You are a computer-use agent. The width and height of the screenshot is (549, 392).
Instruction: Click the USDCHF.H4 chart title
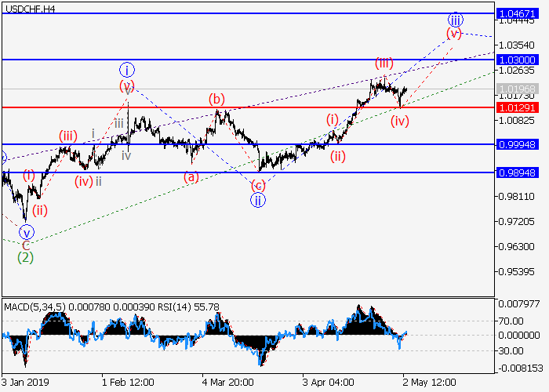click(x=28, y=8)
